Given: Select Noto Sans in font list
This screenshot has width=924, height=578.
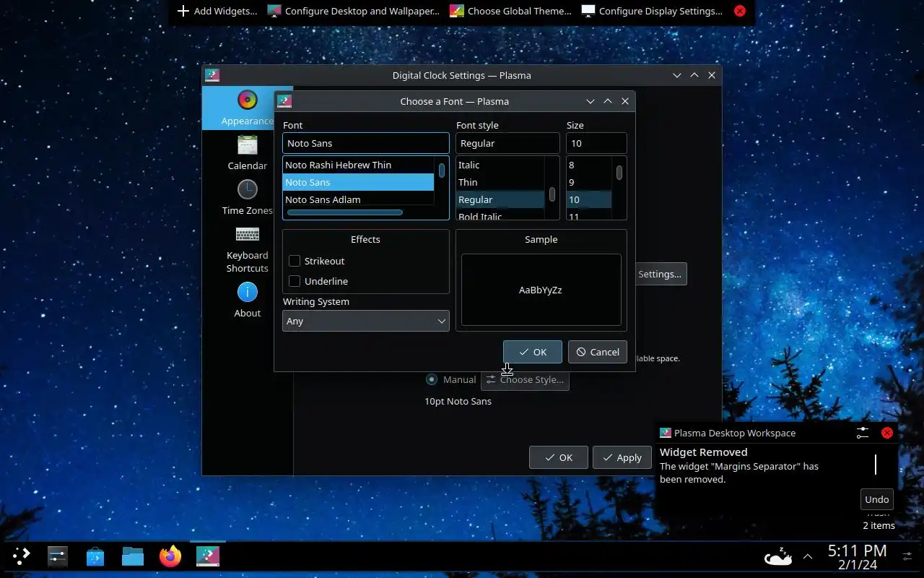Looking at the screenshot, I should coord(358,182).
